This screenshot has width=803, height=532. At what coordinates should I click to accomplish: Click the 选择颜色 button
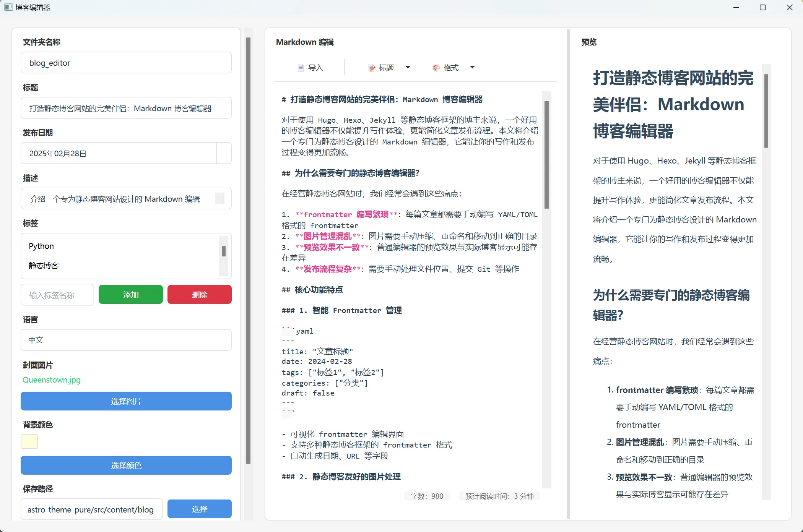(x=126, y=465)
